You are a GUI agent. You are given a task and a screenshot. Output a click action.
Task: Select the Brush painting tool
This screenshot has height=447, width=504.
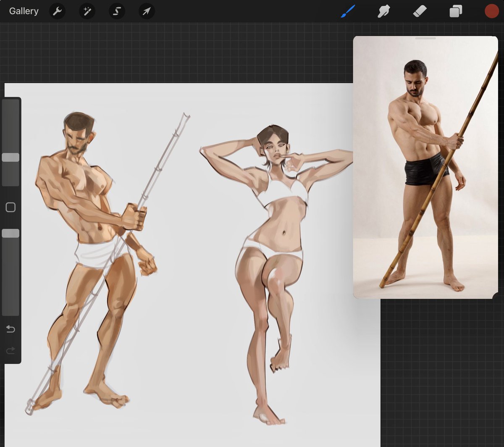coord(348,11)
